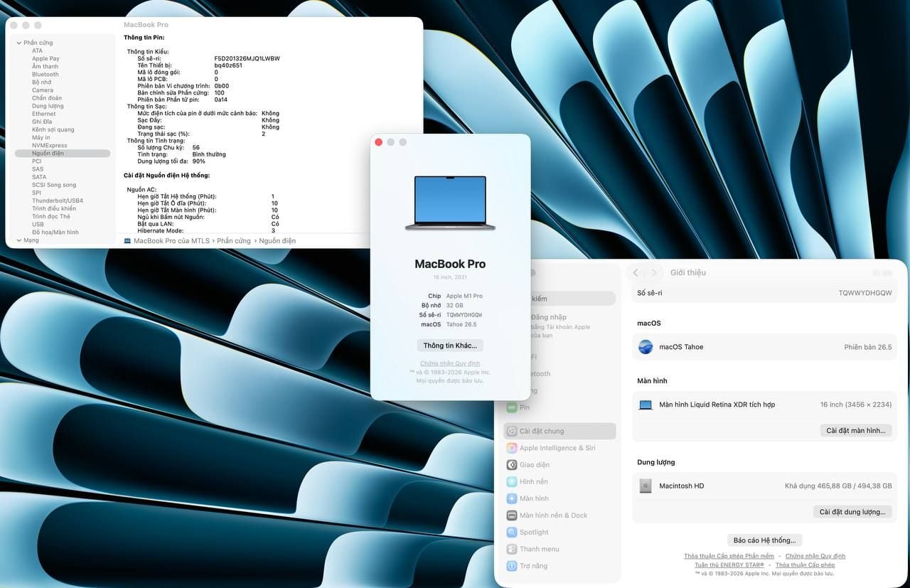Collapse the Mạng section in sidebar
Screen dimensions: 910x588
(x=18, y=240)
